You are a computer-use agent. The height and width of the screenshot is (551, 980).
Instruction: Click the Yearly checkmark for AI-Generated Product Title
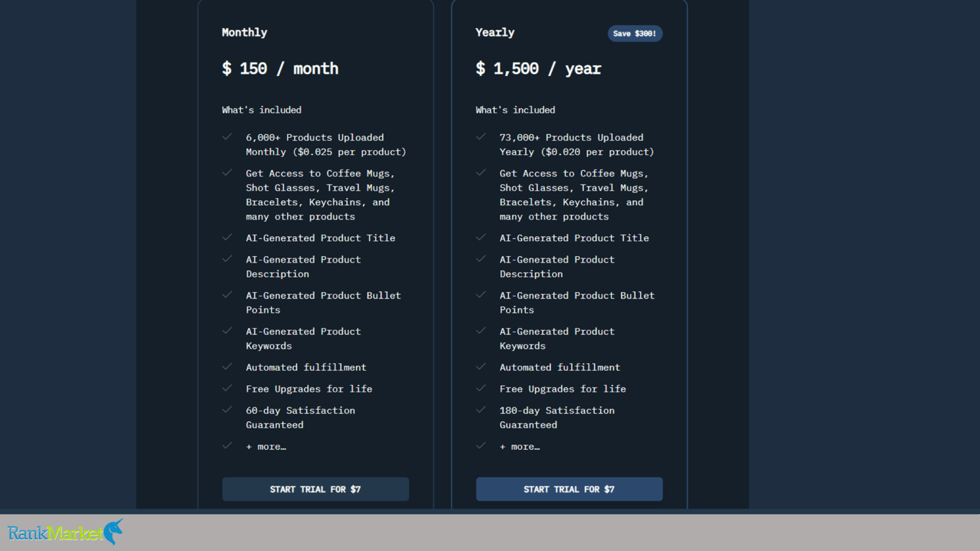(481, 237)
